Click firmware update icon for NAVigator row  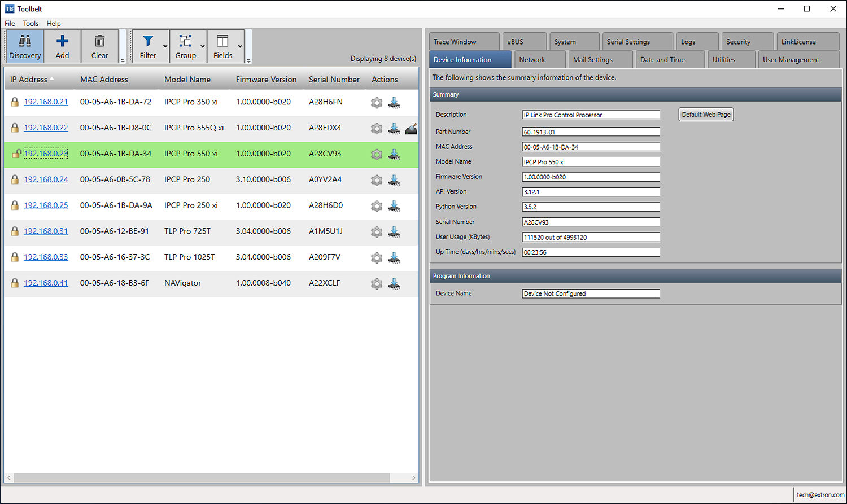(x=394, y=284)
